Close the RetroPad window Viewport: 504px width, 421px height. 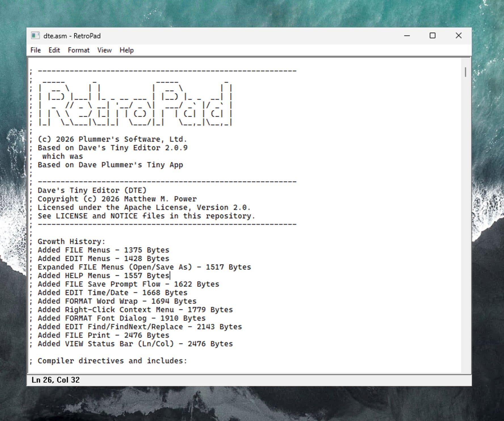459,36
